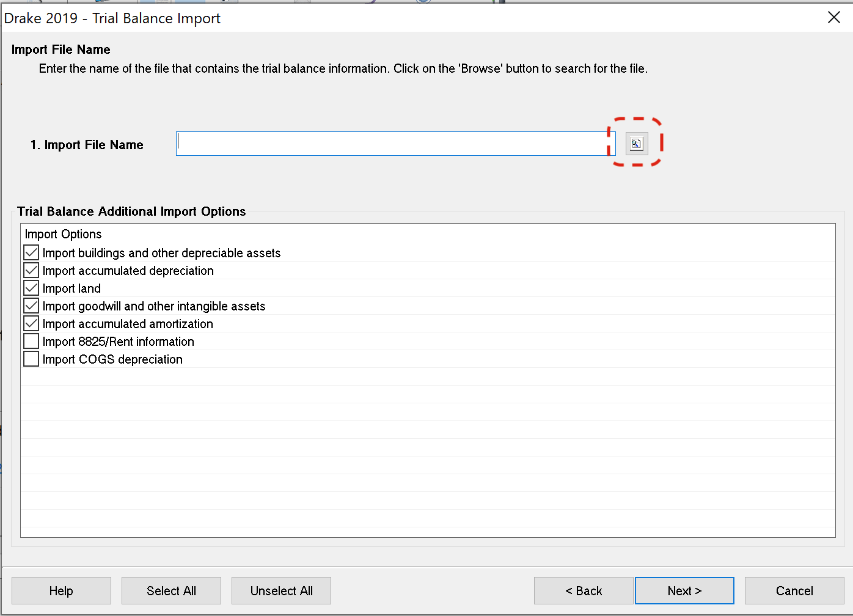Image resolution: width=853 pixels, height=616 pixels.
Task: Close the Trial Balance Import dialog
Action: pyautogui.click(x=834, y=18)
